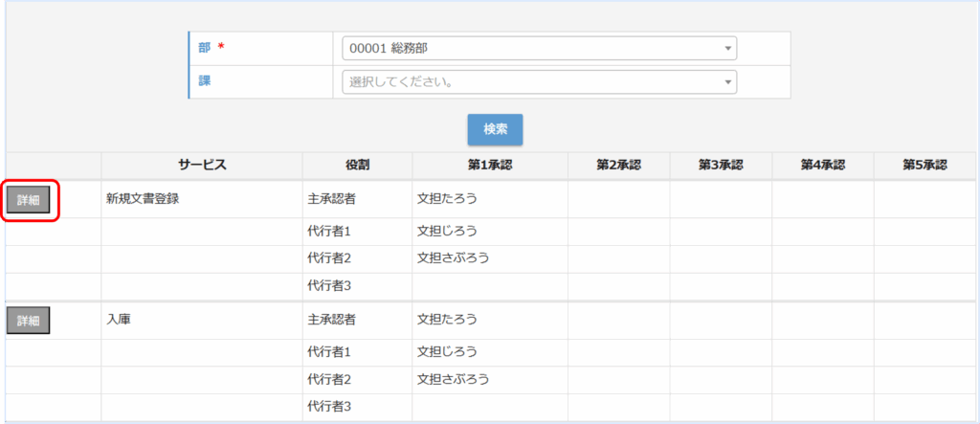
Task: Click the 新規文書登録 service cell
Action: pos(144,199)
